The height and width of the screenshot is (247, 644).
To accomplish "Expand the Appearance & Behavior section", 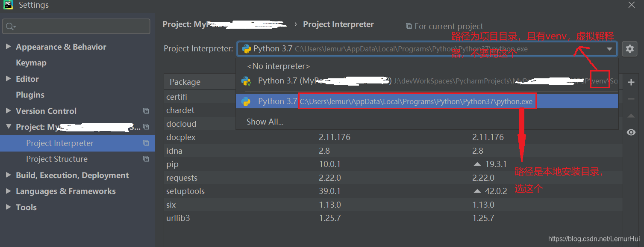I will pos(7,46).
